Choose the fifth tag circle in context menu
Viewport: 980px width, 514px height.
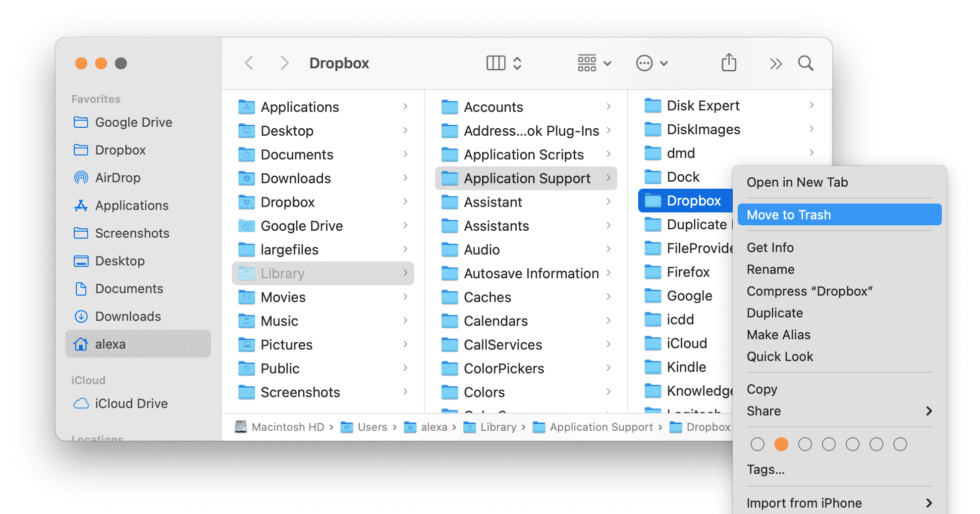[x=852, y=444]
